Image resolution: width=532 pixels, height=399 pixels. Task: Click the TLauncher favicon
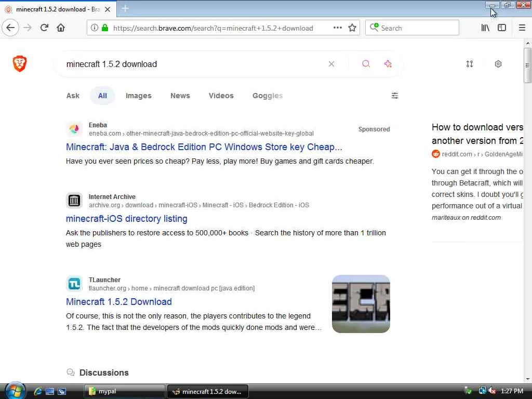(74, 284)
